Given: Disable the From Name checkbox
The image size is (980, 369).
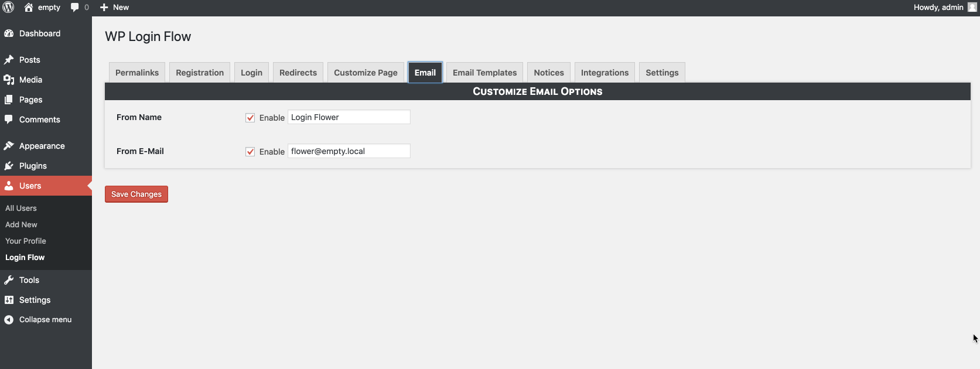Looking at the screenshot, I should click(x=250, y=118).
